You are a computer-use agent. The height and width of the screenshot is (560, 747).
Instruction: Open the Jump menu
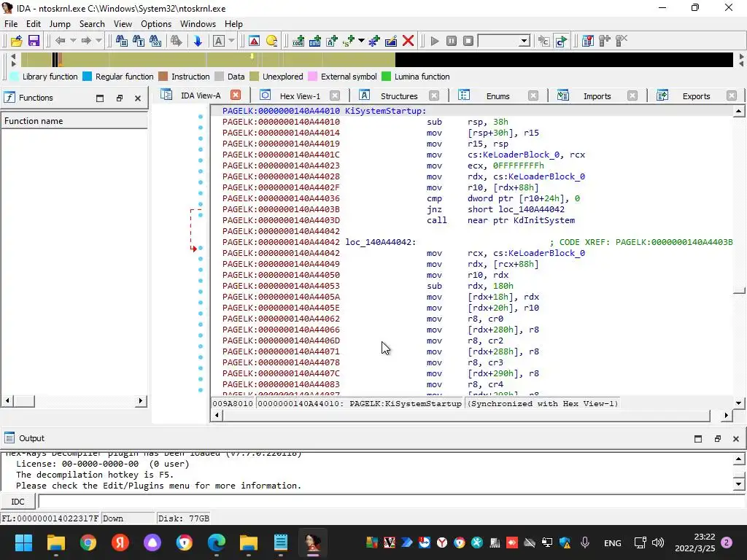click(x=60, y=24)
